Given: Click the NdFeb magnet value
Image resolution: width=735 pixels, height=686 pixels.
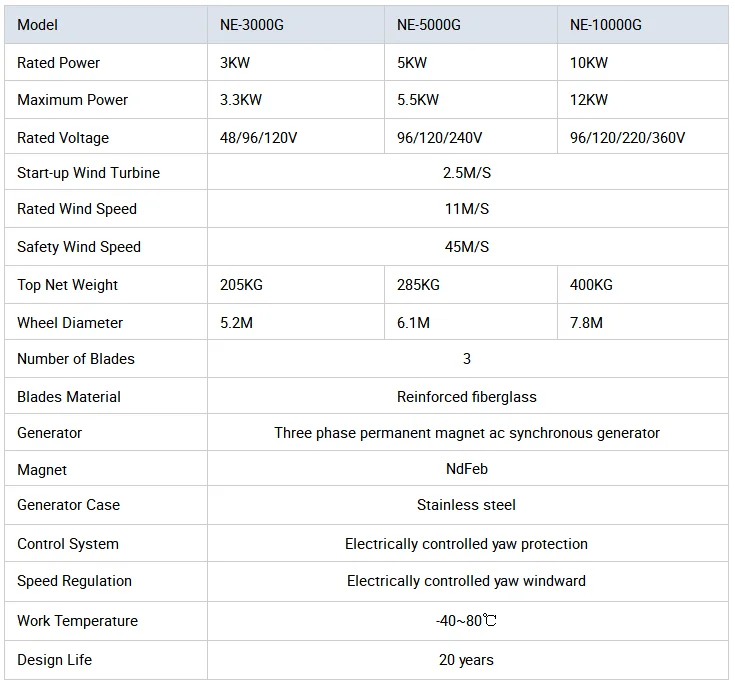Looking at the screenshot, I should pos(467,468).
